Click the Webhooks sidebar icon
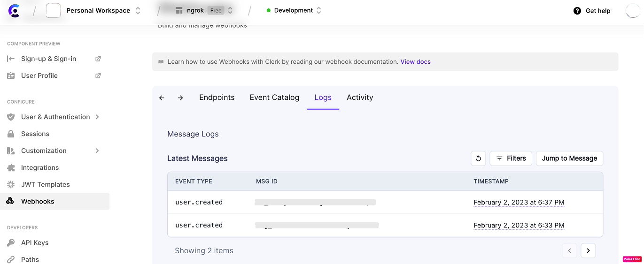This screenshot has height=264, width=644. [x=10, y=201]
